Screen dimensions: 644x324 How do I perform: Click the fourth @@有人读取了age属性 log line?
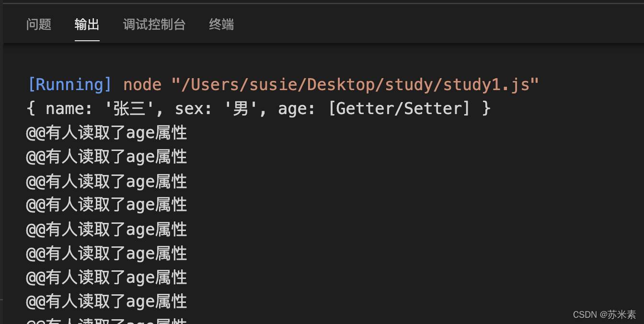(106, 205)
